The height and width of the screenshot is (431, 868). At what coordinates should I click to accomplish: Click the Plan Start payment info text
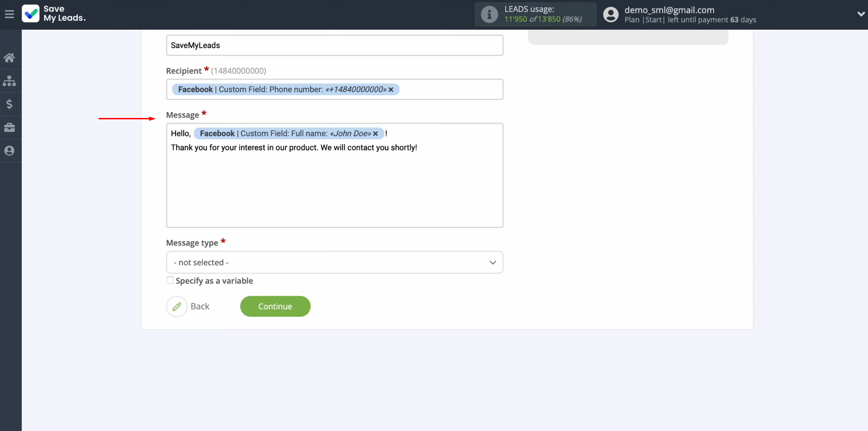(690, 20)
